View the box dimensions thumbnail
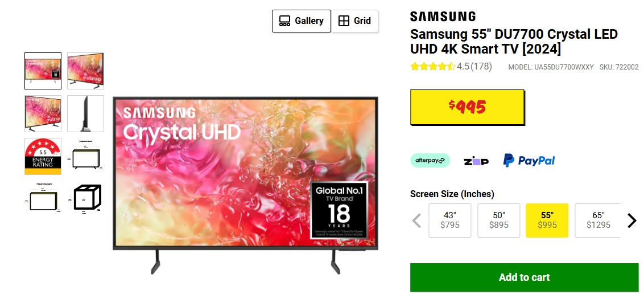644x294 pixels. 85,199
